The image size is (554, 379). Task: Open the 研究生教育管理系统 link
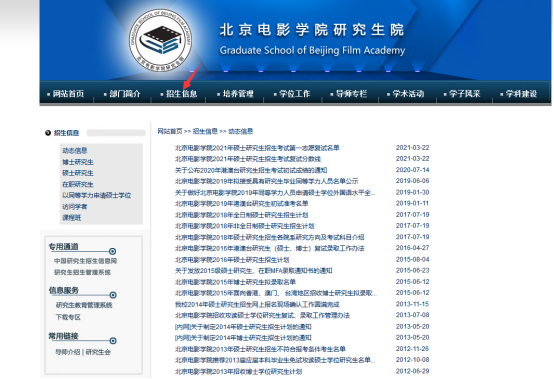click(84, 305)
